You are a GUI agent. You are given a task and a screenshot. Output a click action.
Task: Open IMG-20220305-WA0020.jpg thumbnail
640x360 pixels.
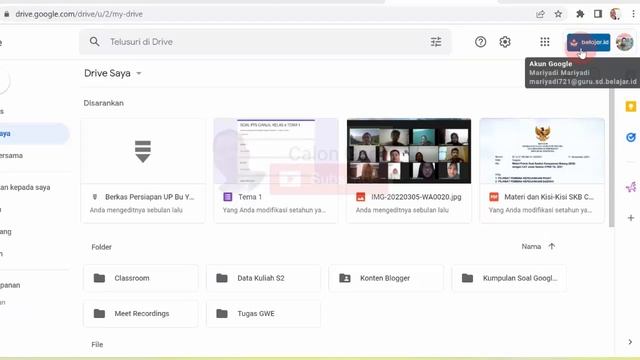pos(409,151)
